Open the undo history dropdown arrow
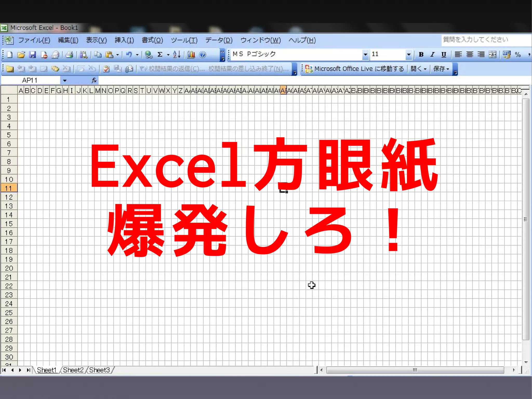Screen dimensions: 532x399 coord(137,55)
